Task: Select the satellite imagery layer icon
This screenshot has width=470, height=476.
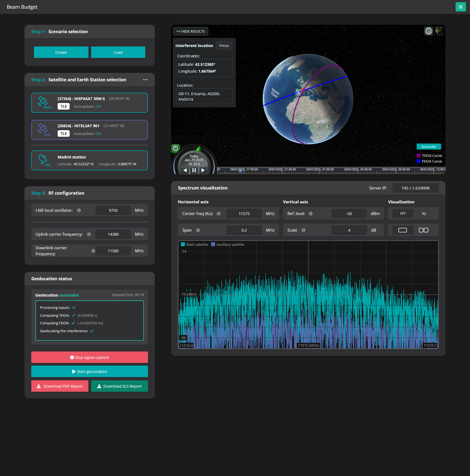Action: [x=439, y=31]
